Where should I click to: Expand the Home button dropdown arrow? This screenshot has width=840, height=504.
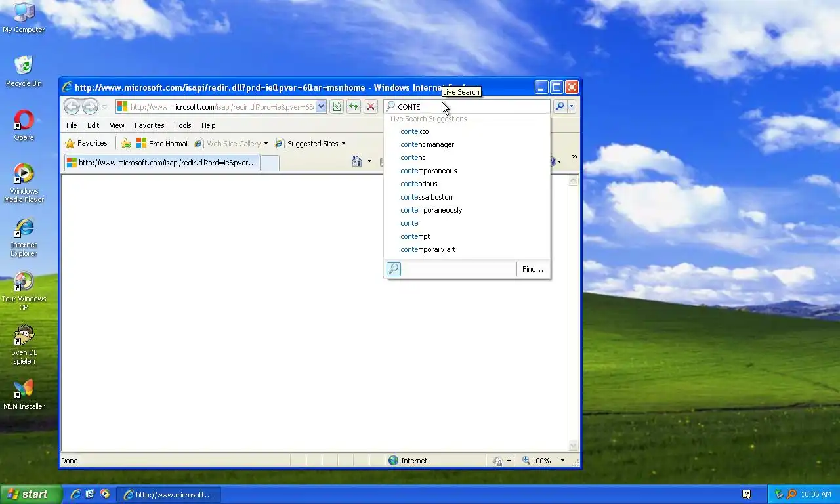tap(369, 161)
